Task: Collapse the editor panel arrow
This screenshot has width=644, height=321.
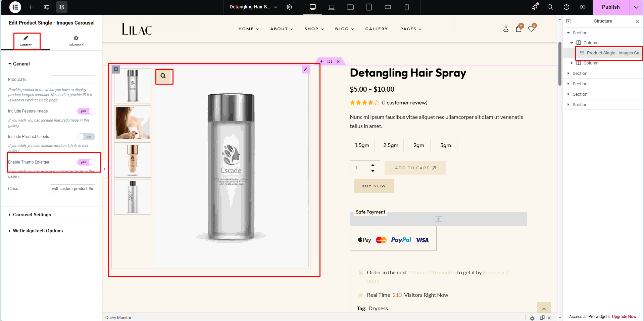Action: coord(104,169)
